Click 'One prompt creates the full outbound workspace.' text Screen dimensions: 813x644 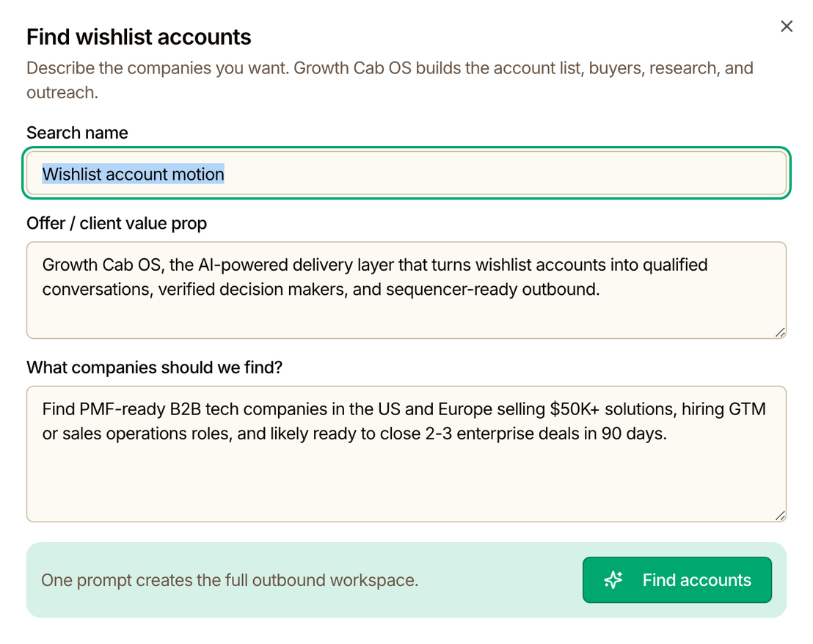tap(230, 580)
